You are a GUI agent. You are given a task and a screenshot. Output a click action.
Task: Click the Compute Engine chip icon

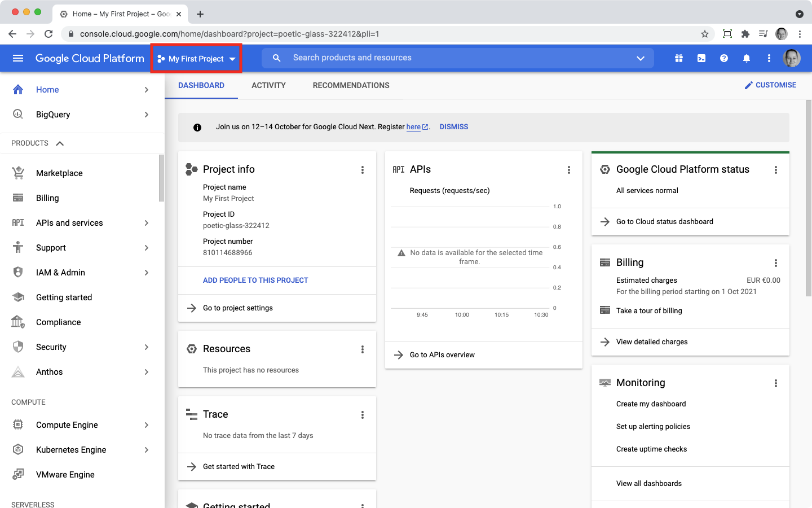pyautogui.click(x=18, y=425)
